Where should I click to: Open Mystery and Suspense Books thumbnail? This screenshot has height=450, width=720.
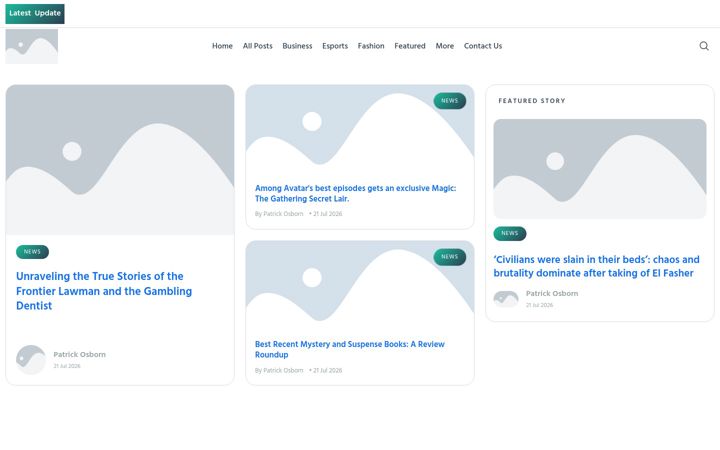point(360,285)
